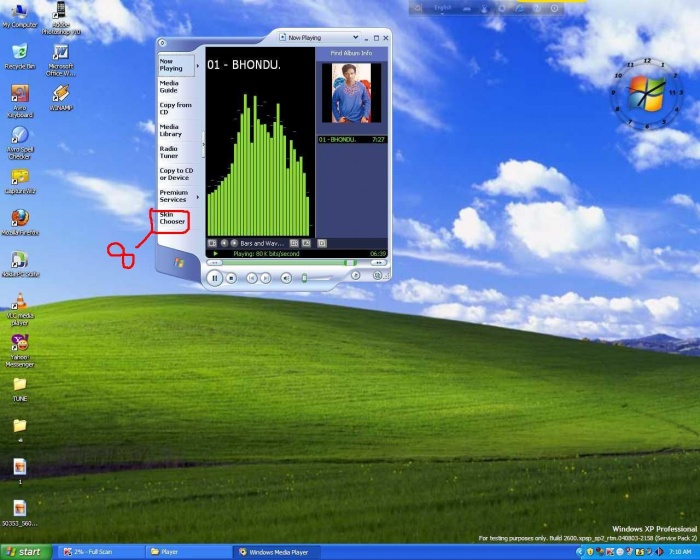The image size is (700, 560).
Task: Open the CaptureWiz desktop shortcut
Action: [x=20, y=182]
